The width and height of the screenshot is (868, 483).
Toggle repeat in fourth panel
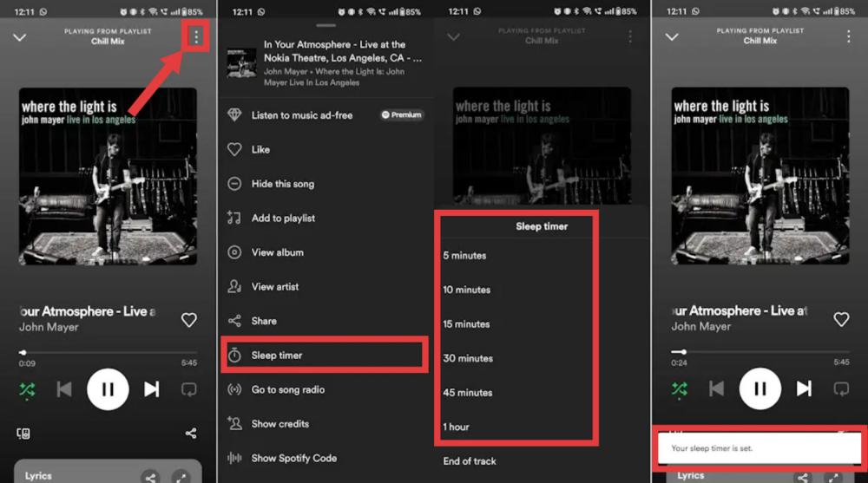click(x=841, y=389)
